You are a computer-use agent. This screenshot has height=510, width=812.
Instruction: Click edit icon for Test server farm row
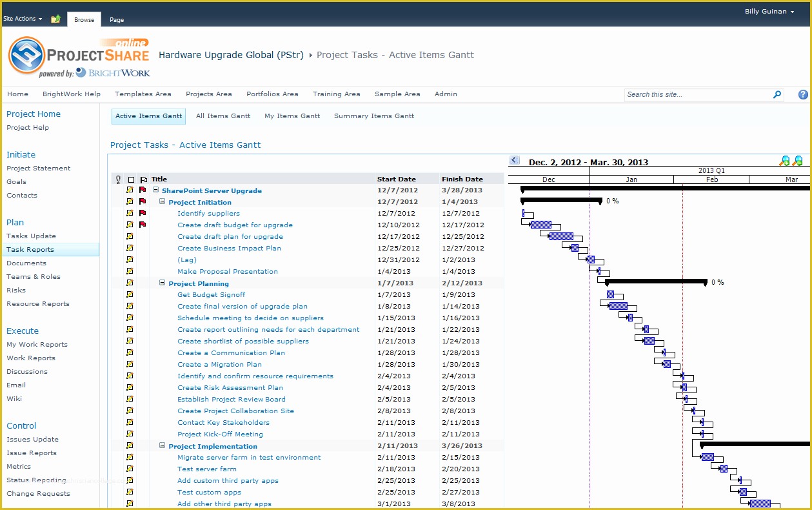pos(130,469)
